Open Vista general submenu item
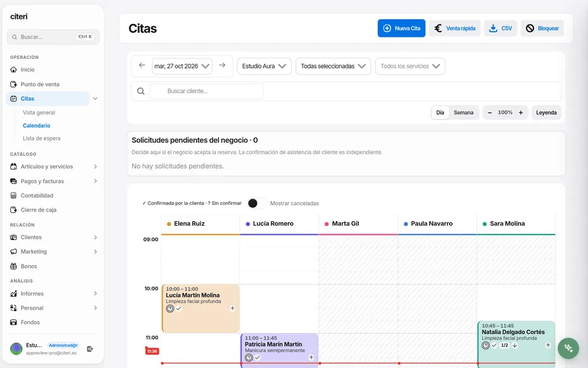 tap(39, 113)
